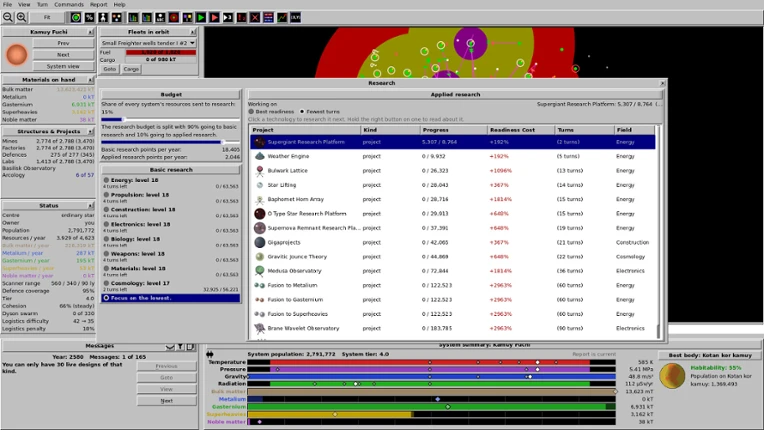Click the basic versus applied research slider
Viewport: 764px width, 430px height.
171,142
